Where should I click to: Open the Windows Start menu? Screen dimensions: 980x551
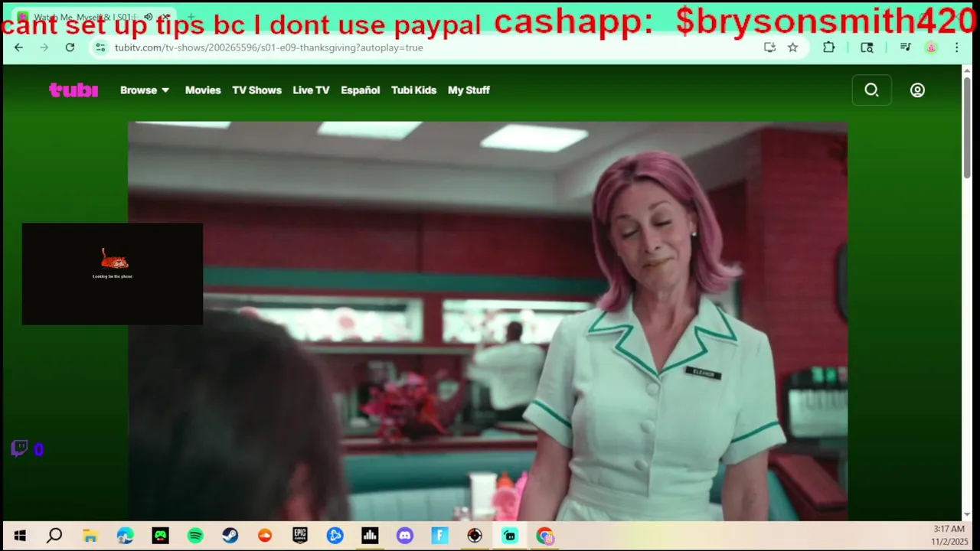click(20, 536)
